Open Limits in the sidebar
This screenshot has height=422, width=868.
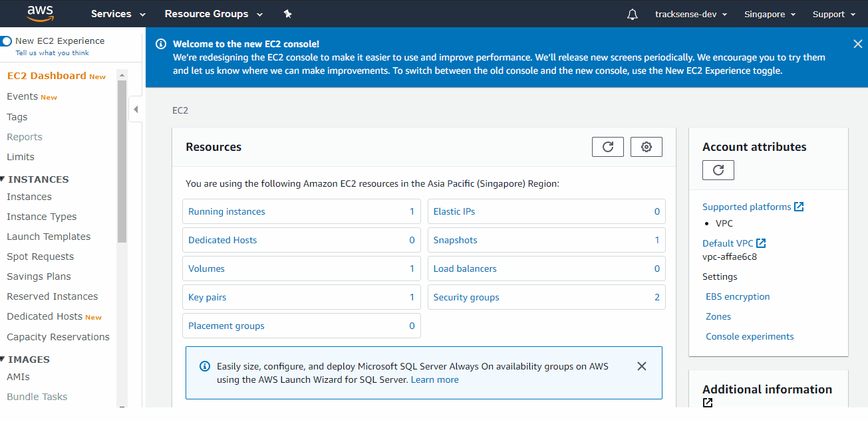tap(21, 157)
